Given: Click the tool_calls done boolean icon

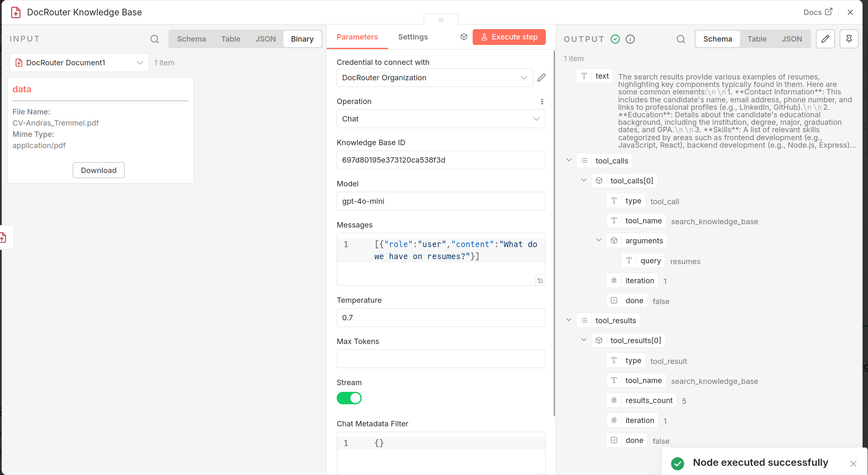Looking at the screenshot, I should [x=614, y=300].
